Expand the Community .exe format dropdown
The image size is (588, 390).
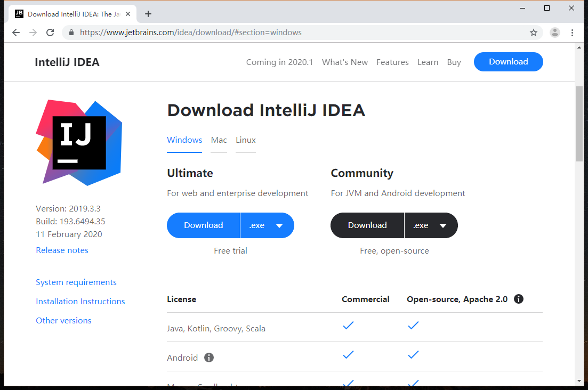pos(431,225)
